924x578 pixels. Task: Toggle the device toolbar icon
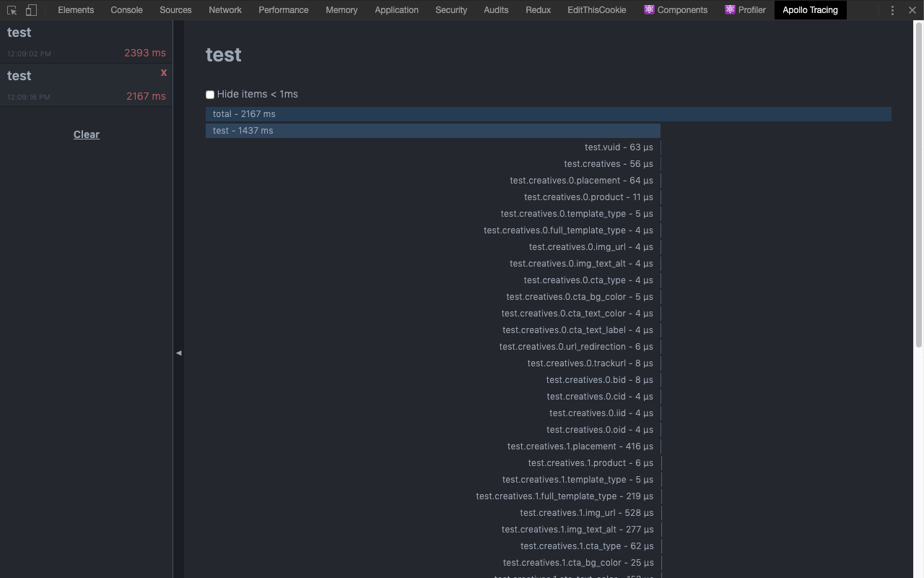point(31,10)
